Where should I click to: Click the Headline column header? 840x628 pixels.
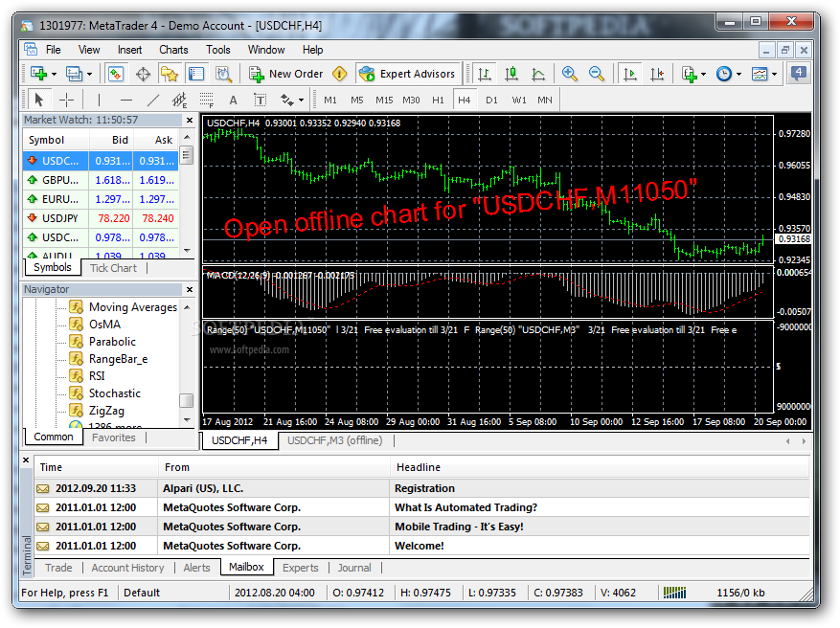tap(599, 467)
